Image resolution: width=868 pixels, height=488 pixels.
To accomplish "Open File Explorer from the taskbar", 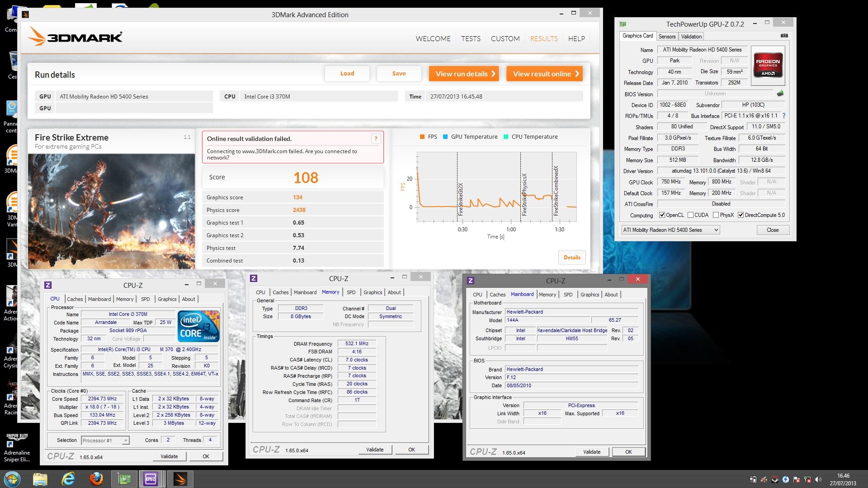I will (x=40, y=479).
